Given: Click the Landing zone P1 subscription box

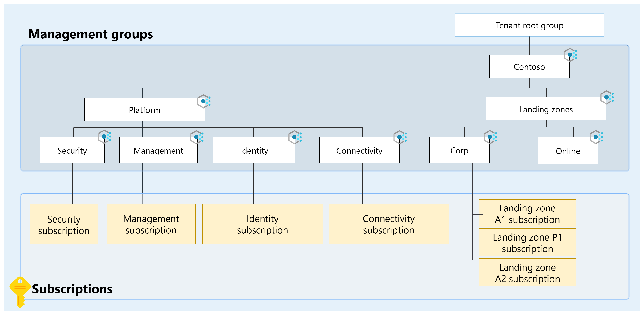Looking at the screenshot, I should coord(528,242).
